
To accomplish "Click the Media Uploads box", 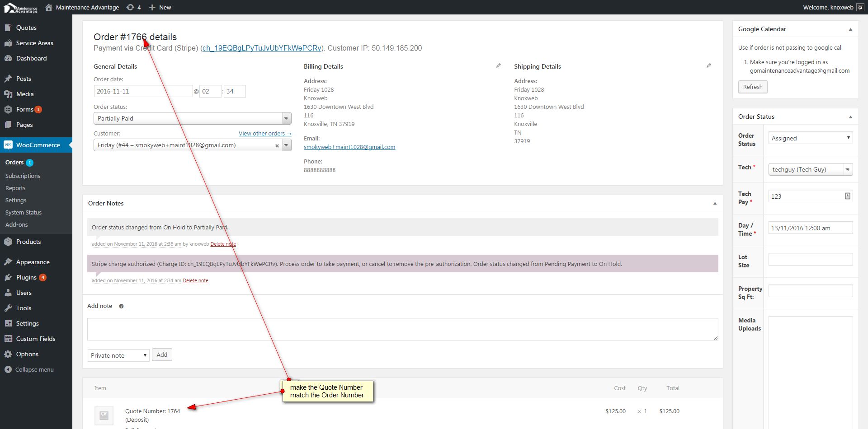I will [x=811, y=373].
